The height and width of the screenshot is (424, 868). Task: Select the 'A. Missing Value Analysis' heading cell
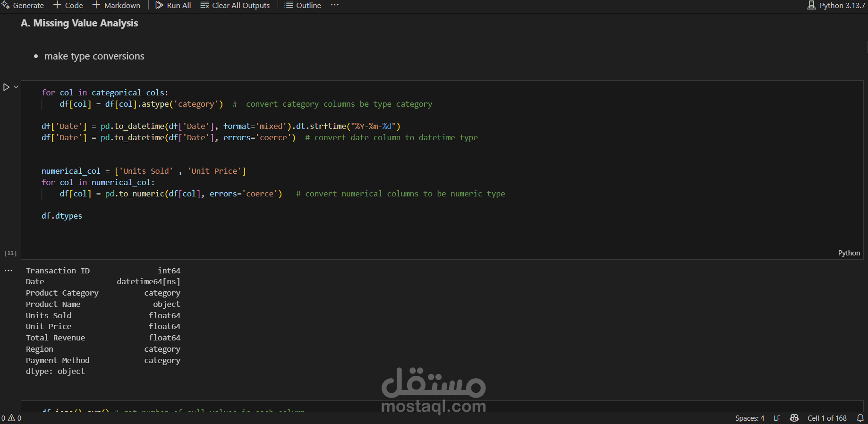click(x=79, y=23)
